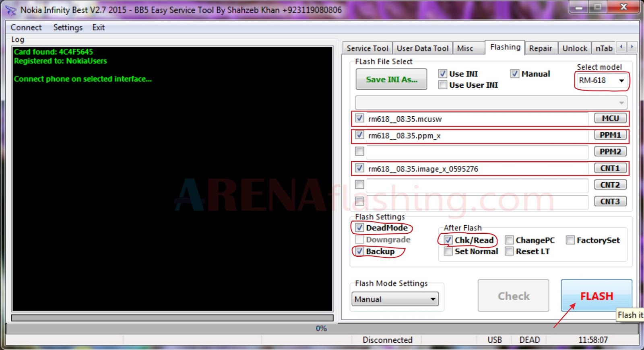Viewport: 644px width, 350px height.
Task: Toggle the Backup checkbox
Action: pyautogui.click(x=359, y=251)
